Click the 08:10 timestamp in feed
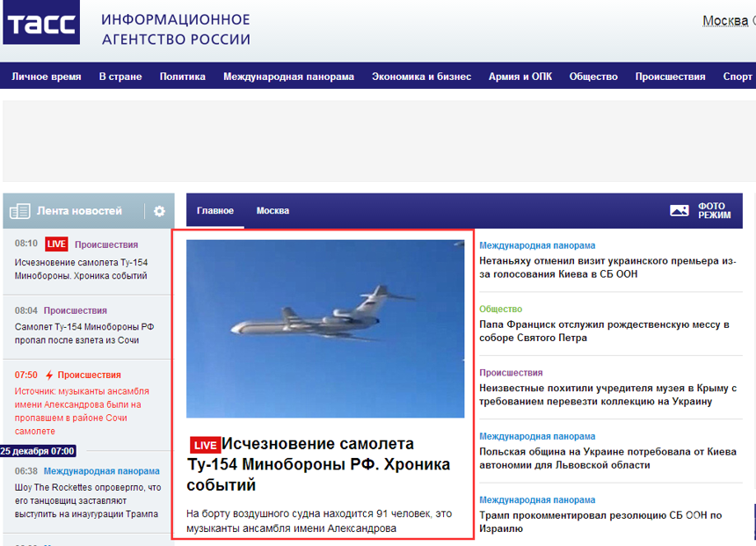The image size is (756, 546). pyautogui.click(x=26, y=243)
